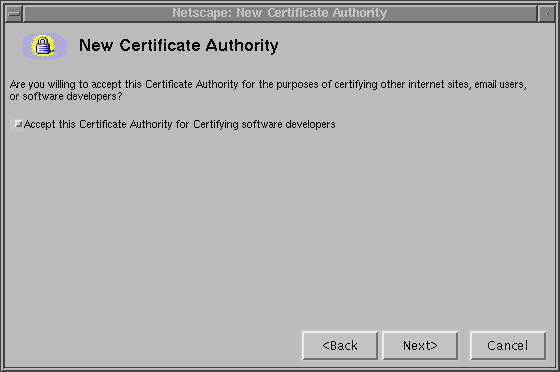
Task: Click the title bar maximize dot button
Action: click(x=546, y=14)
